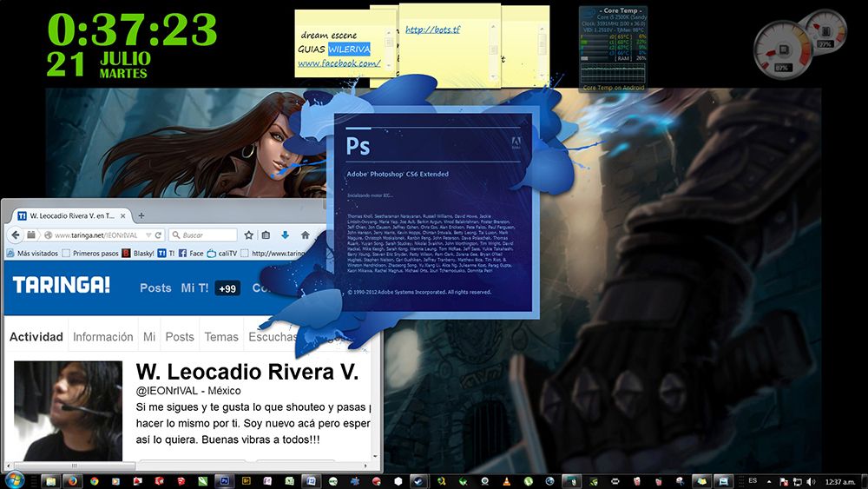868x489 pixels.
Task: Reload the Taringa page in Firefox
Action: [158, 235]
